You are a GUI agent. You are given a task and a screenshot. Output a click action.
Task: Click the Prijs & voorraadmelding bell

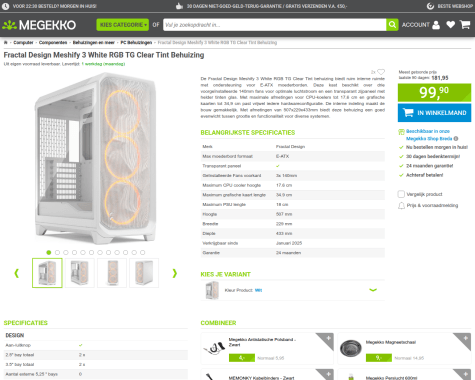pos(401,206)
